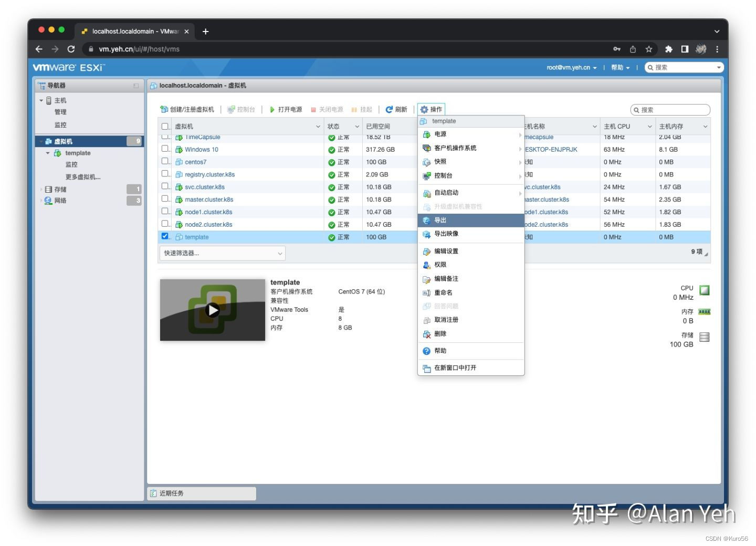The width and height of the screenshot is (756, 546).
Task: Uncheck the template row checkbox
Action: pyautogui.click(x=165, y=236)
